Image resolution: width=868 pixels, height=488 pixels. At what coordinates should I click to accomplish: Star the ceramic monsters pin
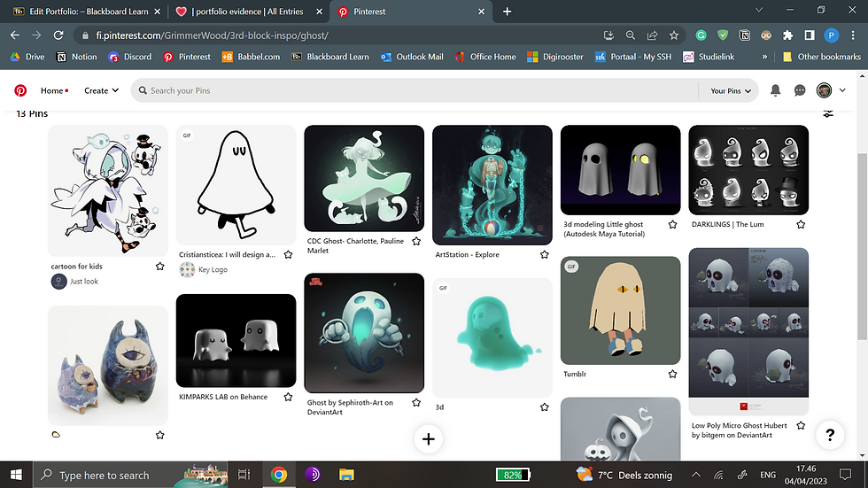pos(160,436)
